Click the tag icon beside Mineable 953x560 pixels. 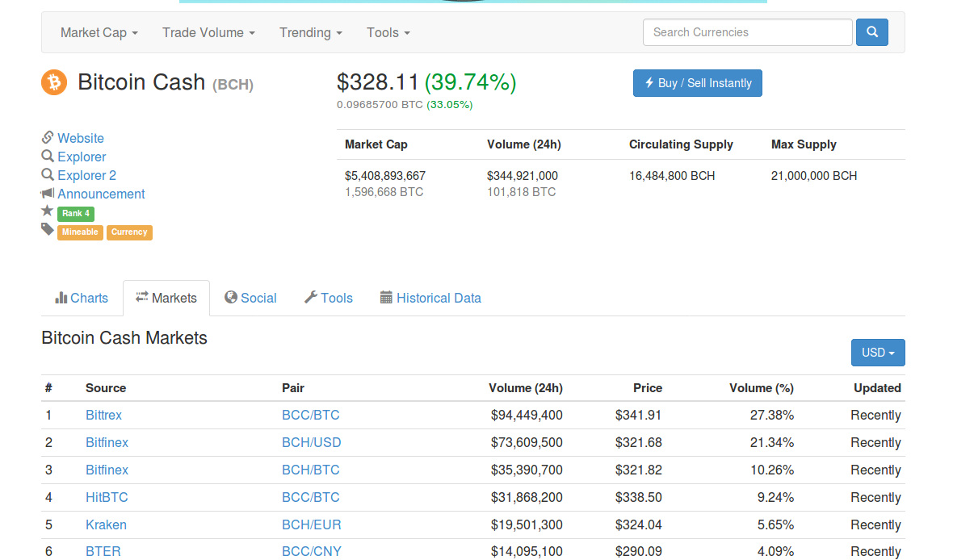(48, 229)
